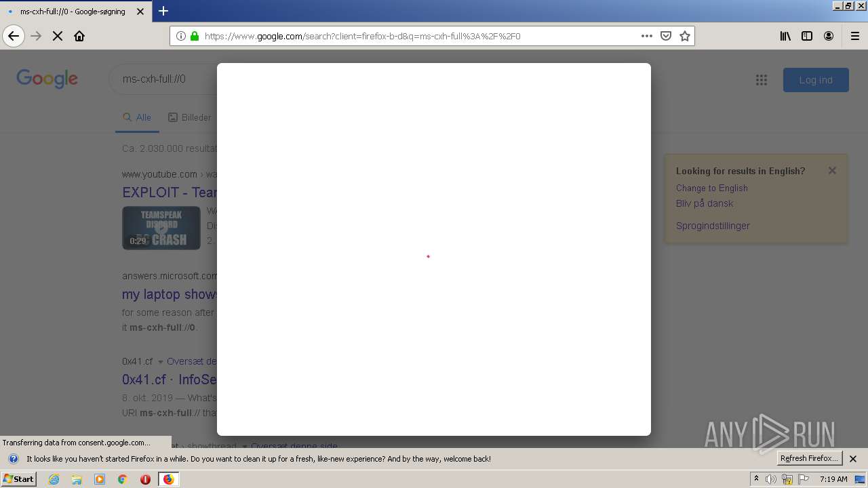The image size is (868, 488).
Task: Open Windows Explorer folder on taskbar
Action: pyautogui.click(x=77, y=479)
